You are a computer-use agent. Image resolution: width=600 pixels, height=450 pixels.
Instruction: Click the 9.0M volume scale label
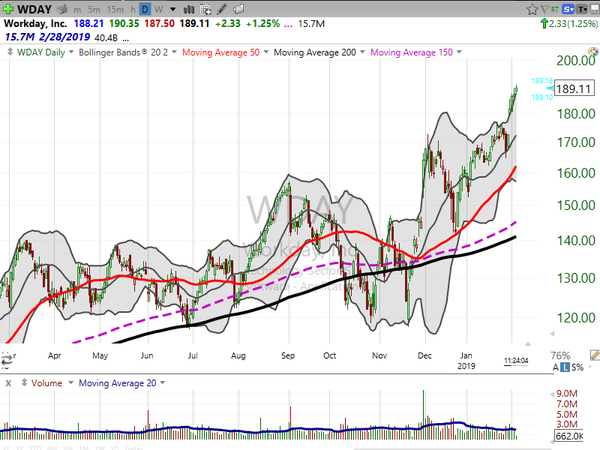(567, 394)
